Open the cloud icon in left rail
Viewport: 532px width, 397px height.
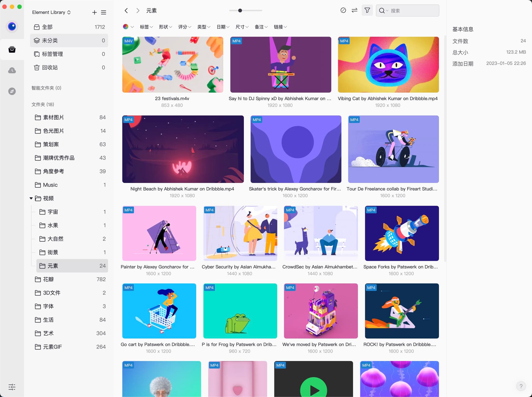(x=12, y=71)
